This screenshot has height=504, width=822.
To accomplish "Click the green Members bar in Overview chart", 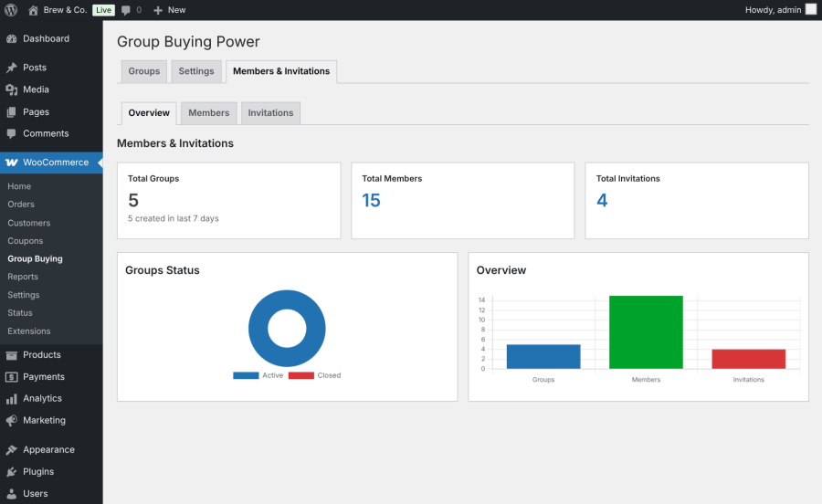I will (x=646, y=332).
